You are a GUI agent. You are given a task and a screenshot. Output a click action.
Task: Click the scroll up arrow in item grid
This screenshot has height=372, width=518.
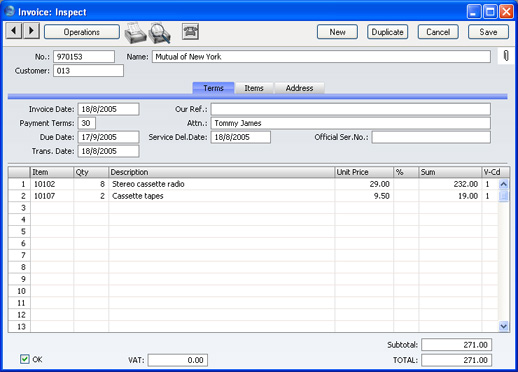[x=504, y=184]
